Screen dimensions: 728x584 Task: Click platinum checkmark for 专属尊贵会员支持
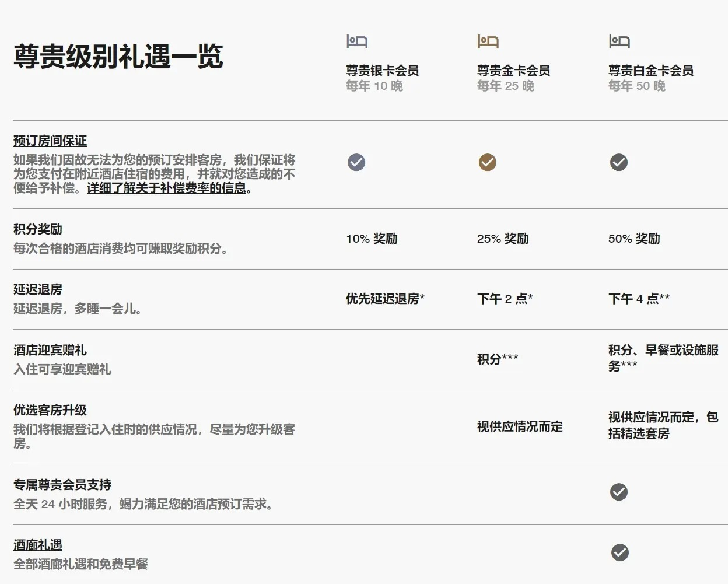coord(619,492)
